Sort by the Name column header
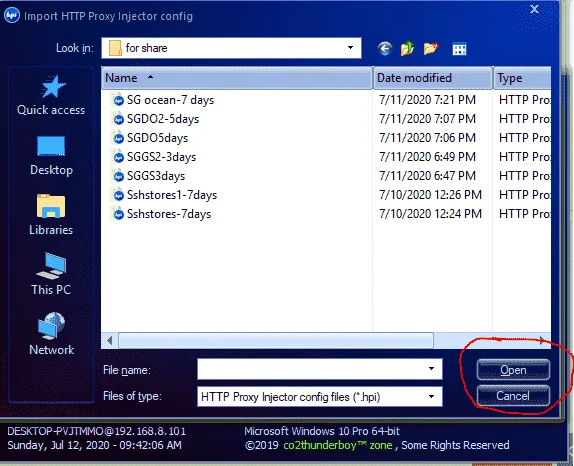Viewport: 574px width, 466px height. 237,78
